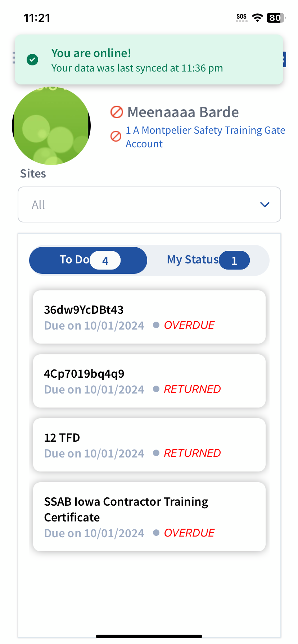Click the blocked icon beside Montpelier account link

pos(116,136)
